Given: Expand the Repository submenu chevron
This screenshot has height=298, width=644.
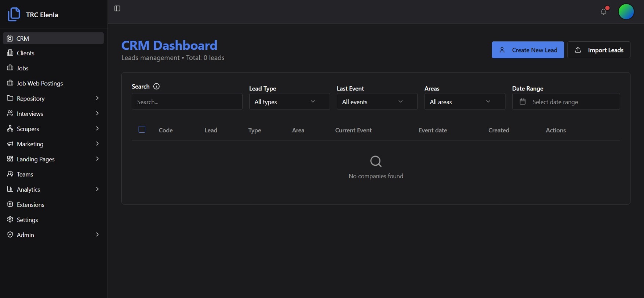Looking at the screenshot, I should 97,98.
